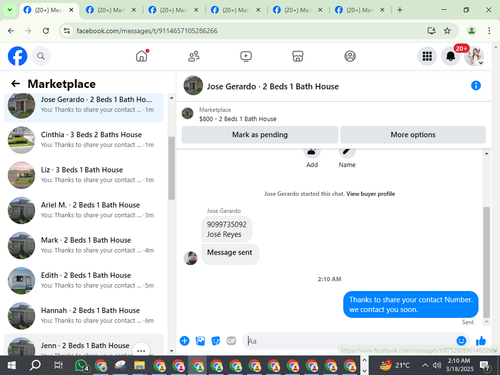Open Chrome profile icon
This screenshot has width=500, height=375.
coord(471,31)
